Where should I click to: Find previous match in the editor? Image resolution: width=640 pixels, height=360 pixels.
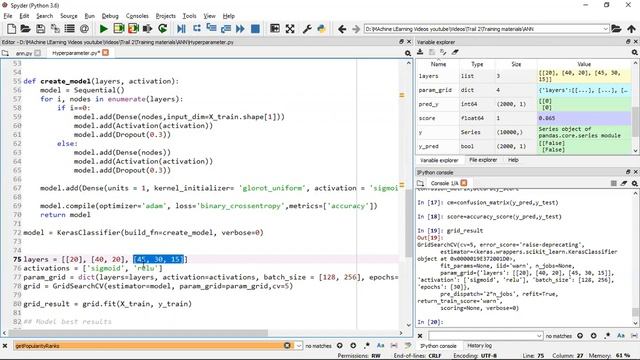pos(340,346)
